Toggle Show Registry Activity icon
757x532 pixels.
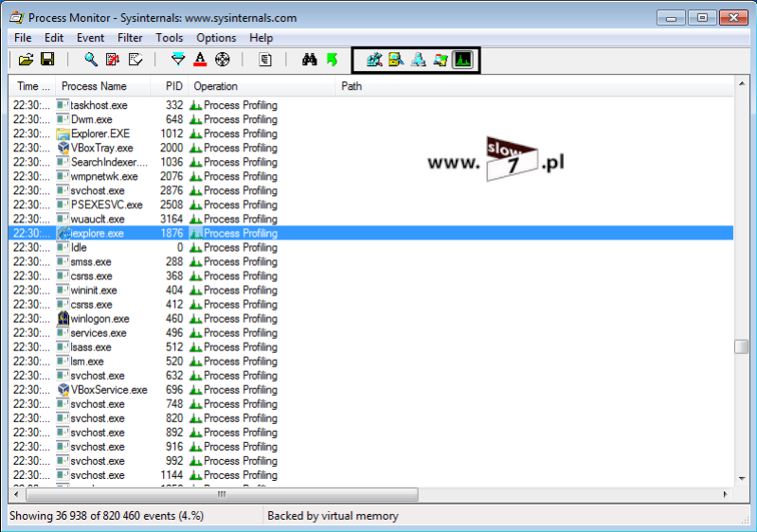point(374,60)
